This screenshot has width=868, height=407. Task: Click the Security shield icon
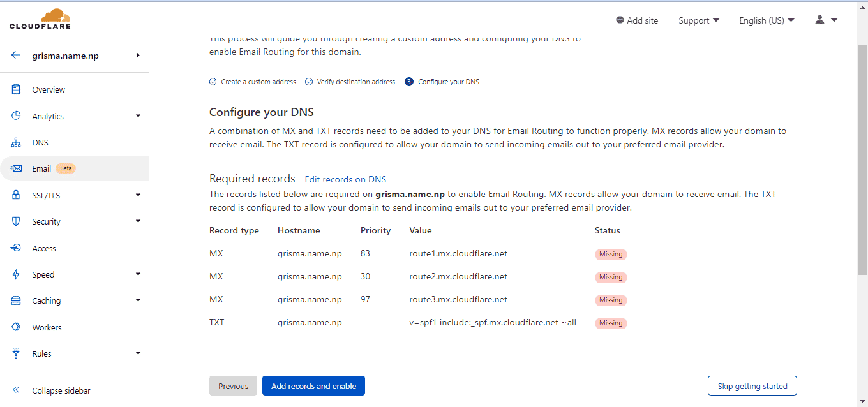pyautogui.click(x=16, y=221)
